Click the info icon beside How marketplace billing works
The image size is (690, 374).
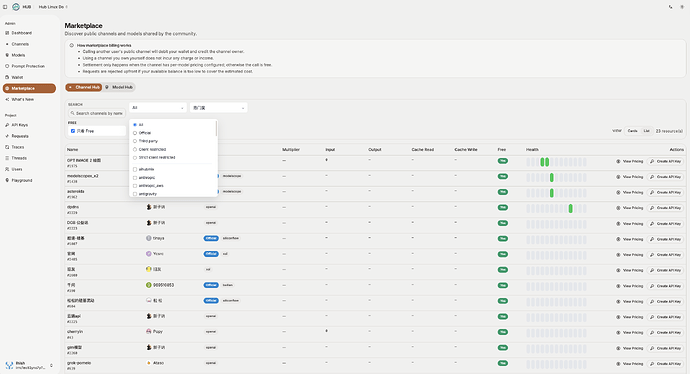pos(72,45)
